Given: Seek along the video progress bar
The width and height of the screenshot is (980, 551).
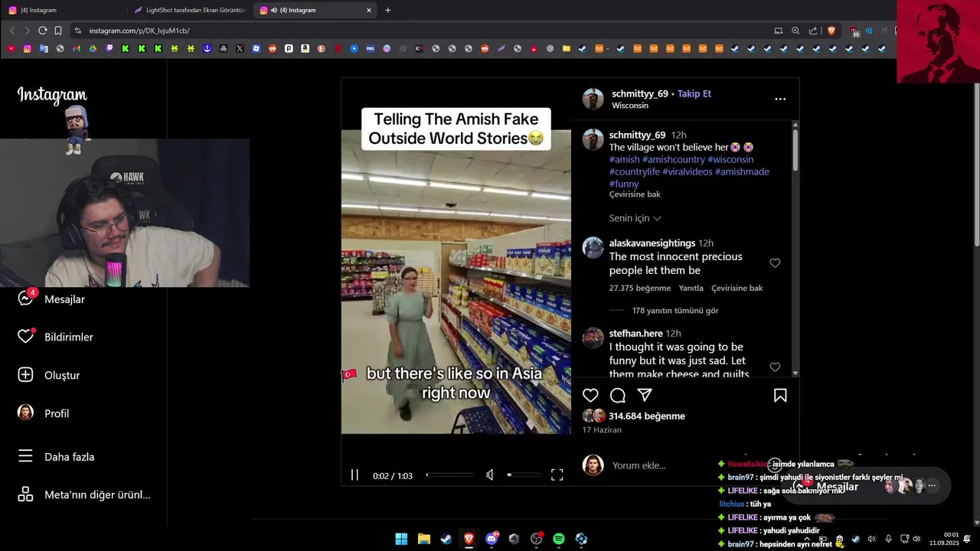Looking at the screenshot, I should point(450,475).
